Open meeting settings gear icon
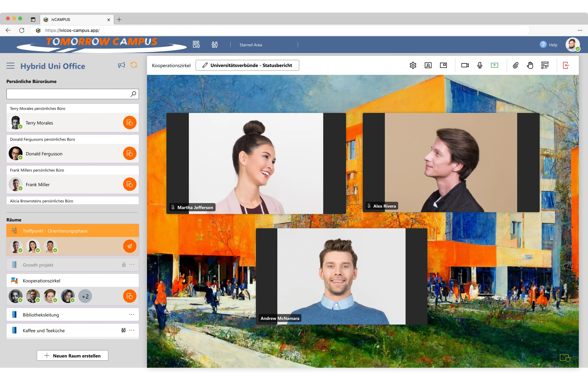The width and height of the screenshot is (588, 380). tap(413, 65)
